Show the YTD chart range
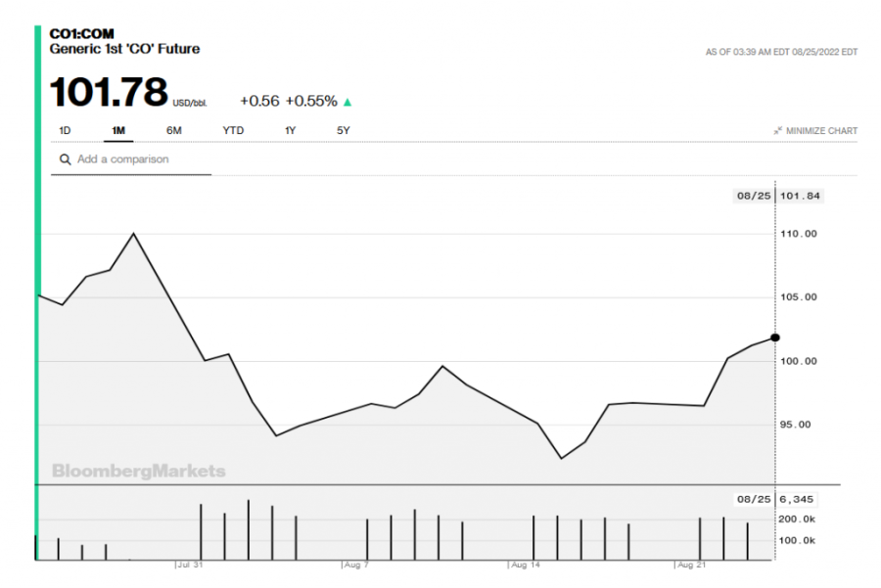Image resolution: width=881 pixels, height=588 pixels. pyautogui.click(x=233, y=131)
